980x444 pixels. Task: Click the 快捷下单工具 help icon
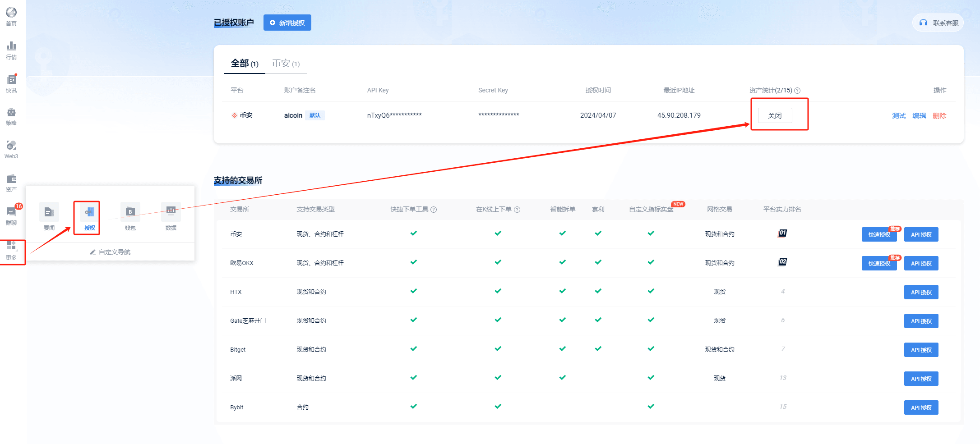(434, 210)
